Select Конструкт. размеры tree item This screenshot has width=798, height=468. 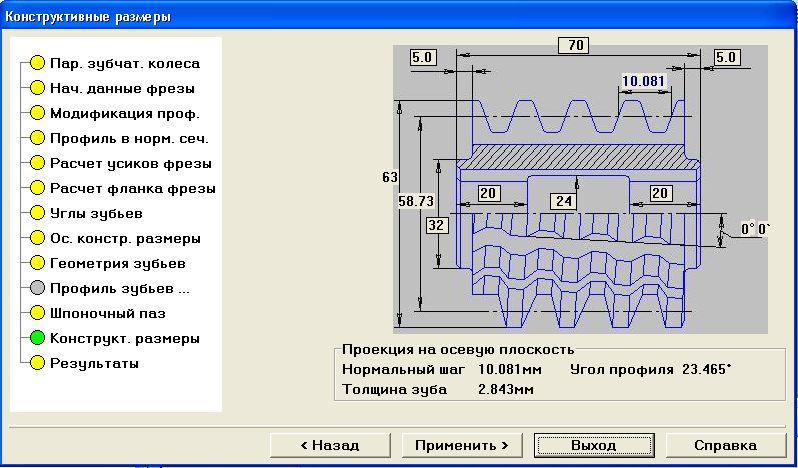click(x=125, y=339)
